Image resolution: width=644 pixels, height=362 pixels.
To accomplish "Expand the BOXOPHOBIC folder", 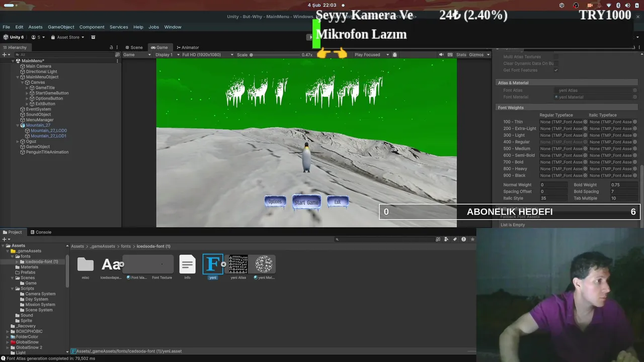I will click(x=8, y=332).
